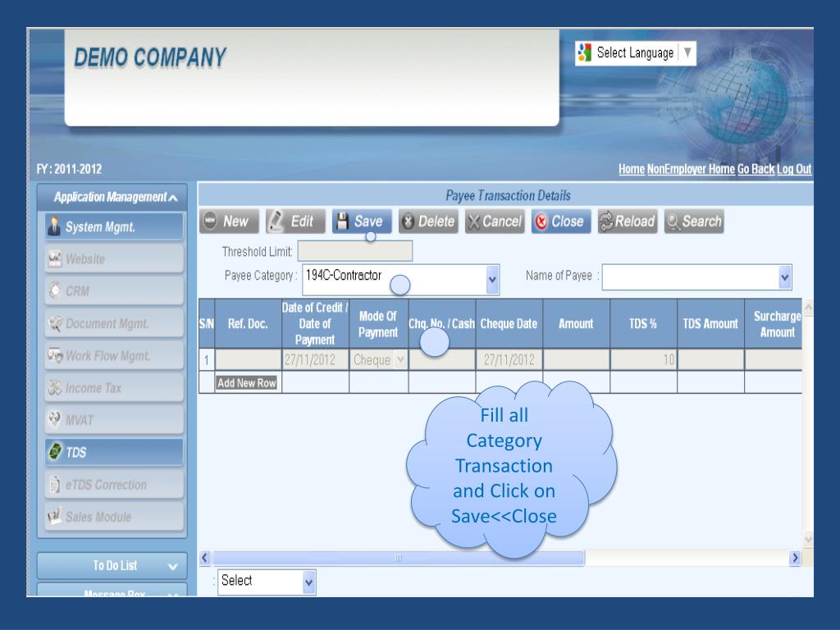Open the Income Tax module

pos(114,388)
